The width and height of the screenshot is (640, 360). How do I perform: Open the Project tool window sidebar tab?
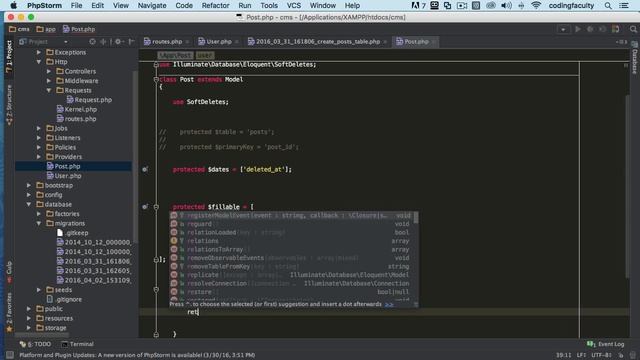[9, 56]
